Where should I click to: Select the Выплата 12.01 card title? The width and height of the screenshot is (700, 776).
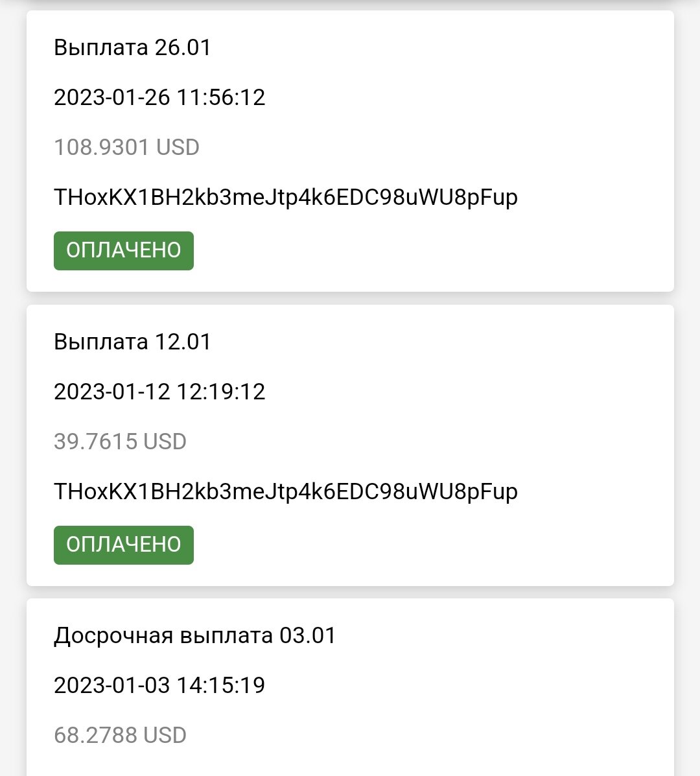pos(132,342)
